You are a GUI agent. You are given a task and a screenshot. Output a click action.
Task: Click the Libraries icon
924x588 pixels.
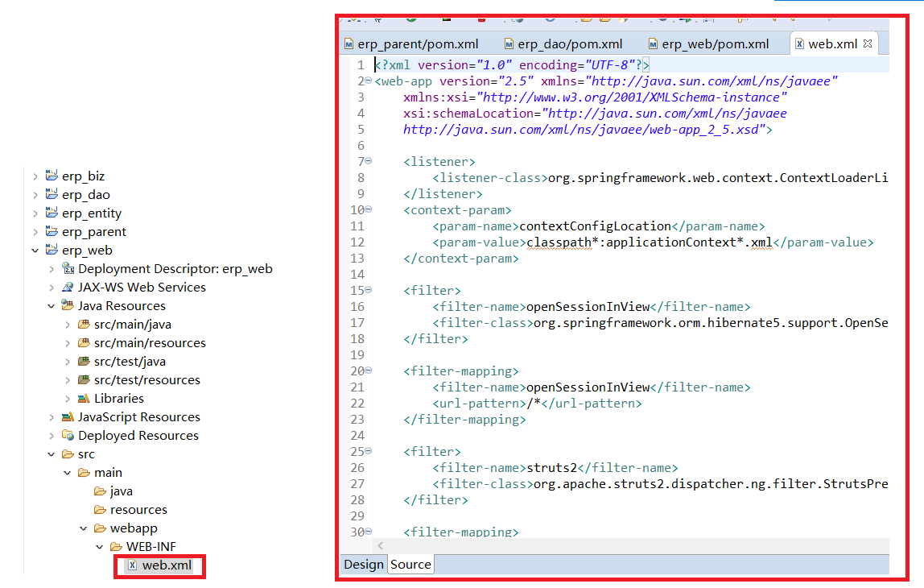pos(85,398)
